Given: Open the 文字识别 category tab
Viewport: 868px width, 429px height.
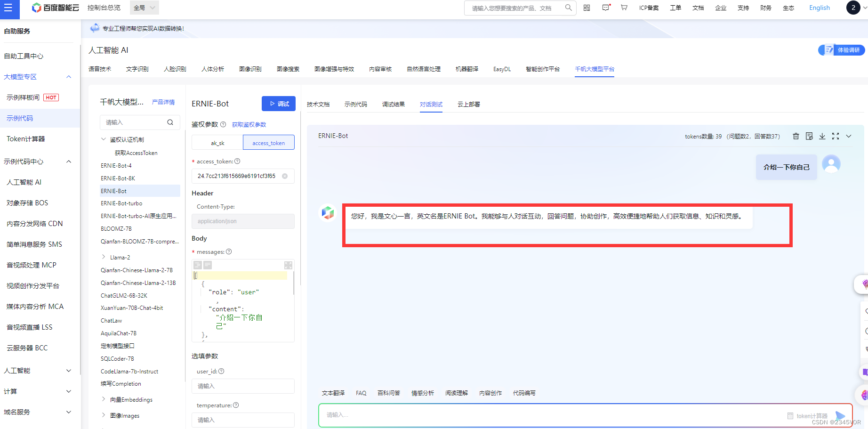Looking at the screenshot, I should (x=137, y=69).
